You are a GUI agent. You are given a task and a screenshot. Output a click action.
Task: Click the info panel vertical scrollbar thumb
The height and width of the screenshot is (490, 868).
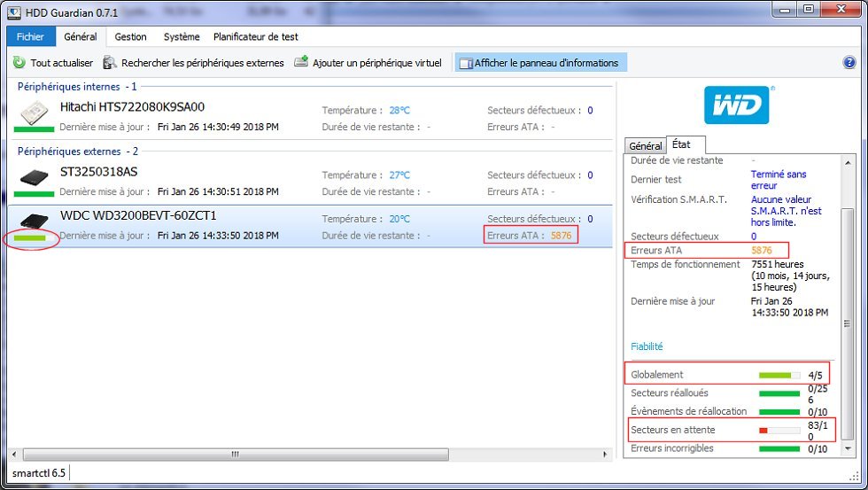pos(847,324)
